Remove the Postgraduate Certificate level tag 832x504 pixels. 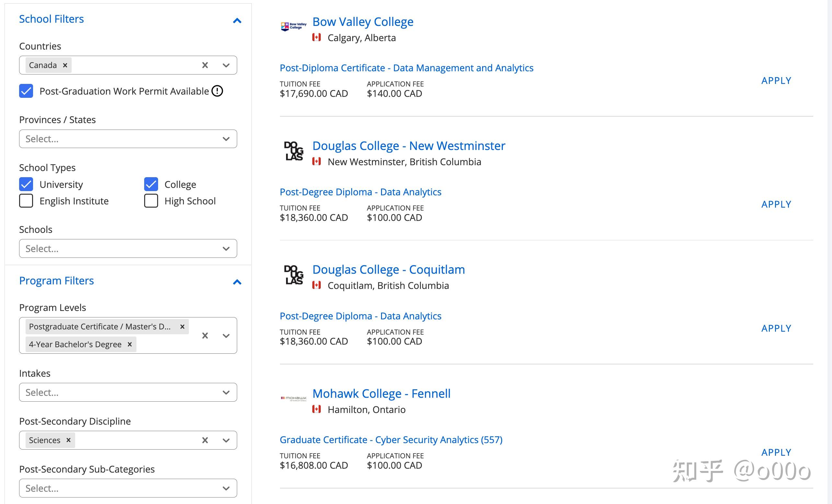pyautogui.click(x=182, y=326)
